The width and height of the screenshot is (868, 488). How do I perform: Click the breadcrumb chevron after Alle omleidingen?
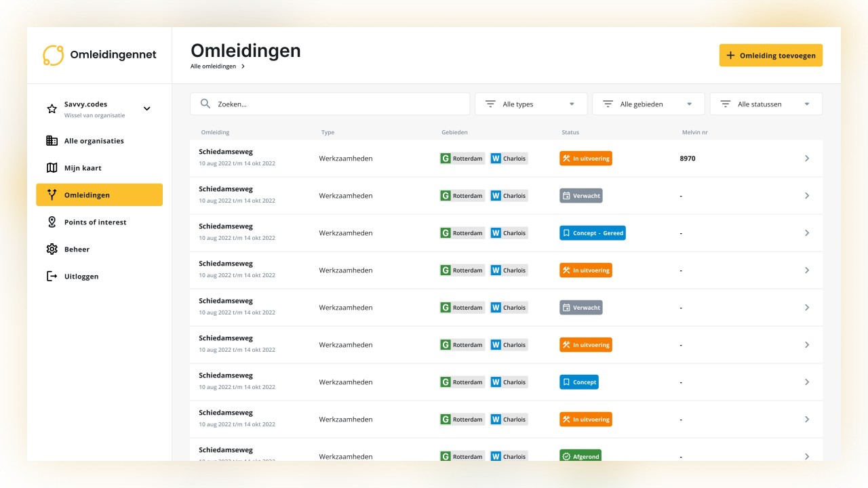pos(243,66)
